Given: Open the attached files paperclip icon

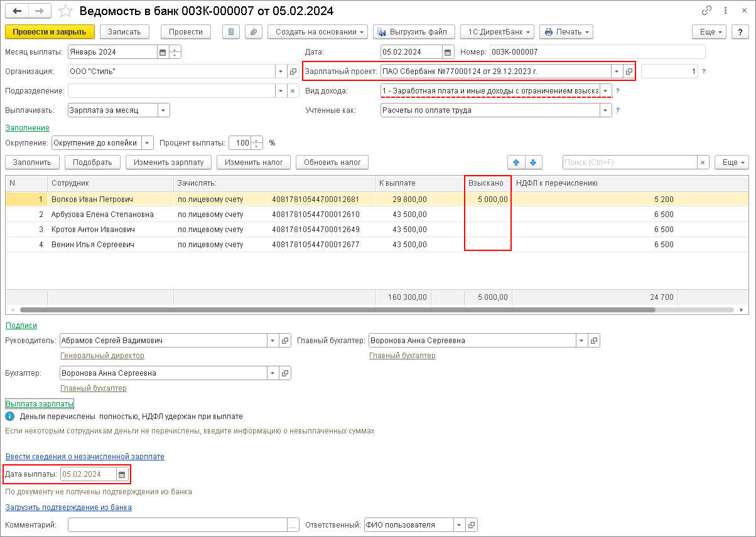Looking at the screenshot, I should click(253, 32).
